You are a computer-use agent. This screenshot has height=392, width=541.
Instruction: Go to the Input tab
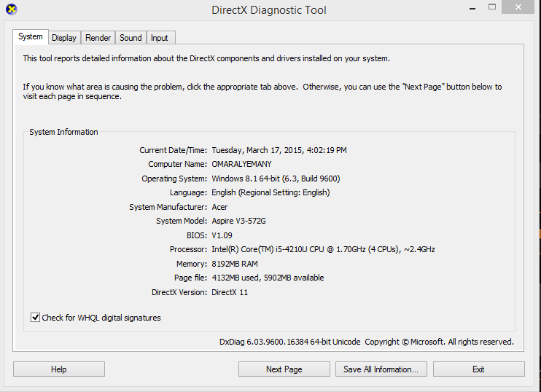pyautogui.click(x=160, y=38)
